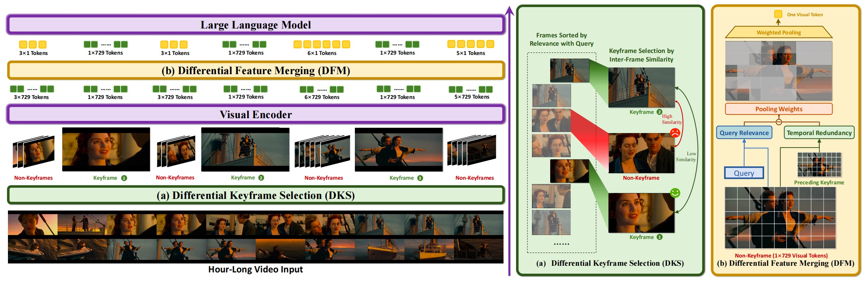Click the circled 3 beside Keyframe label

(x=420, y=178)
